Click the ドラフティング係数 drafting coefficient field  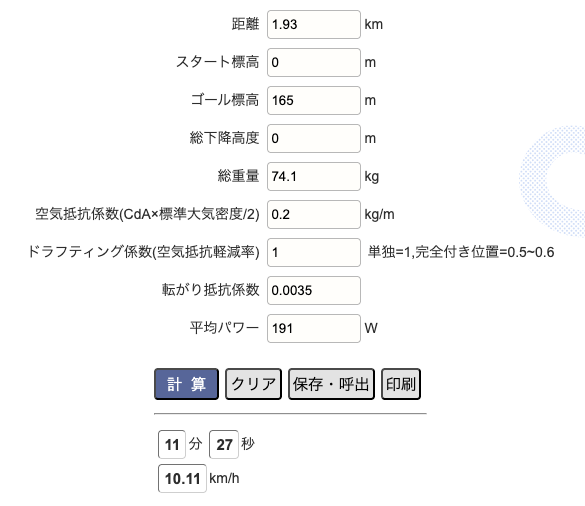pos(314,253)
